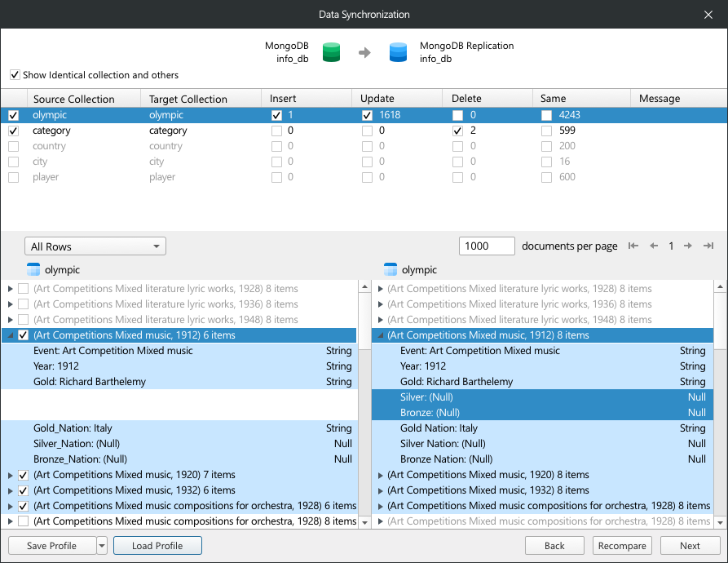This screenshot has width=728, height=563.
Task: Check the country collection row checkbox
Action: (14, 146)
